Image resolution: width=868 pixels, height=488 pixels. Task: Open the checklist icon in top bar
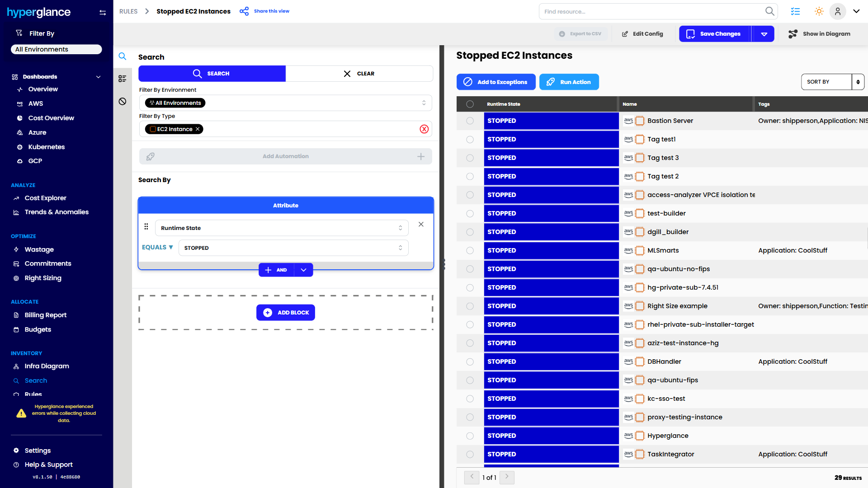795,11
